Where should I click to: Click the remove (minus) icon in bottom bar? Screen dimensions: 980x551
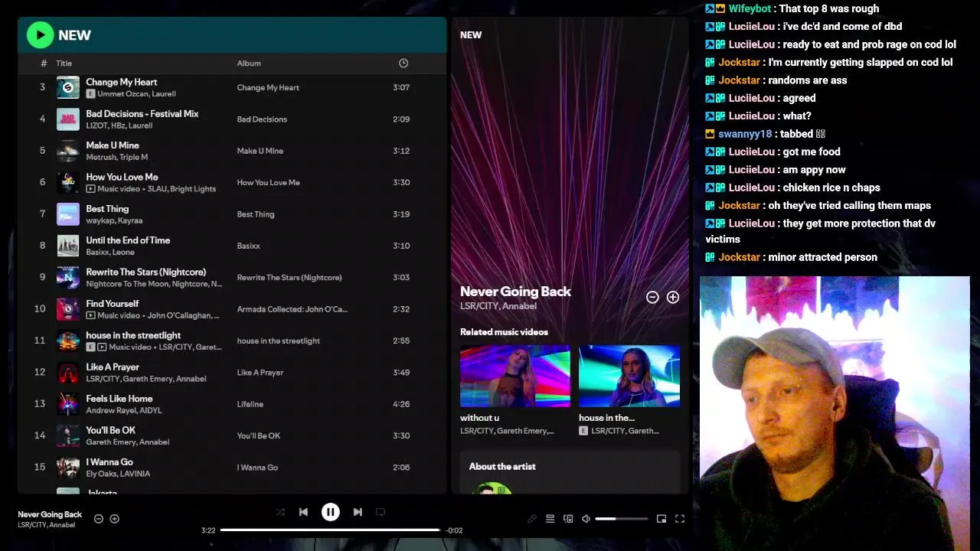tap(98, 519)
